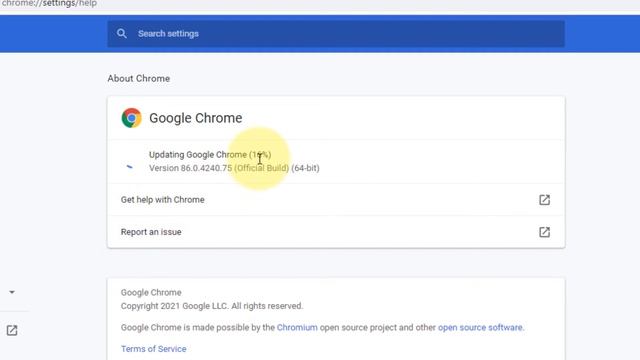
Task: Open the open source software link
Action: [480, 327]
